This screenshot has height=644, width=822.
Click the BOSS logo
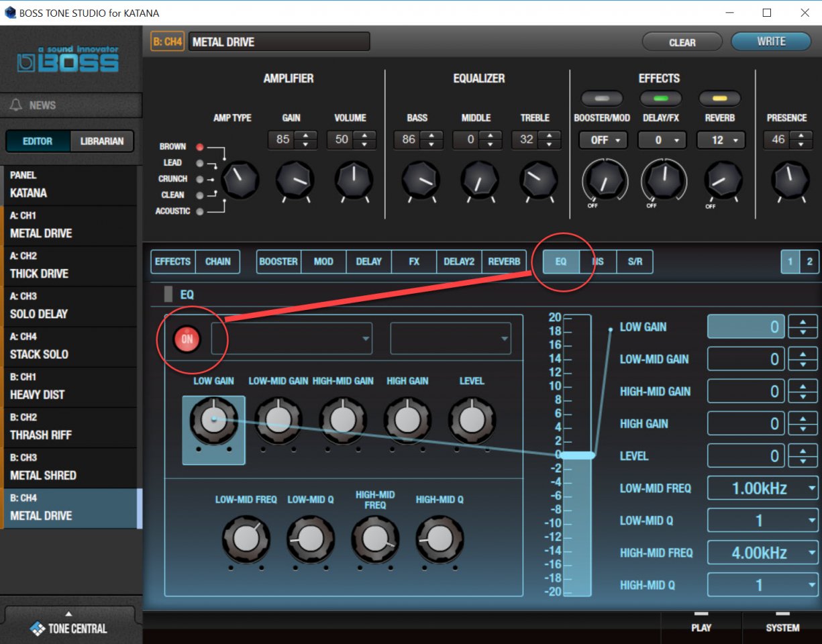coord(68,59)
